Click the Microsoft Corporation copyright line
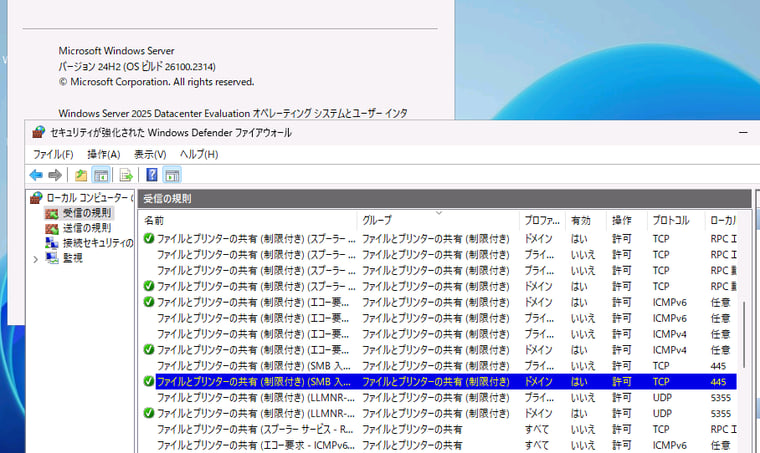This screenshot has width=760, height=453. click(x=157, y=82)
